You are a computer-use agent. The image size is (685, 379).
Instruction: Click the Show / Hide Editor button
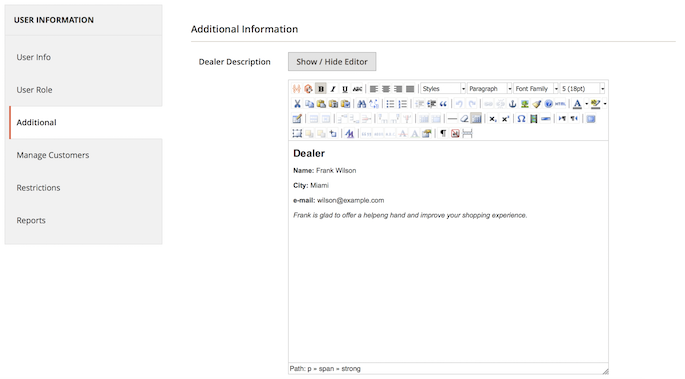[332, 62]
